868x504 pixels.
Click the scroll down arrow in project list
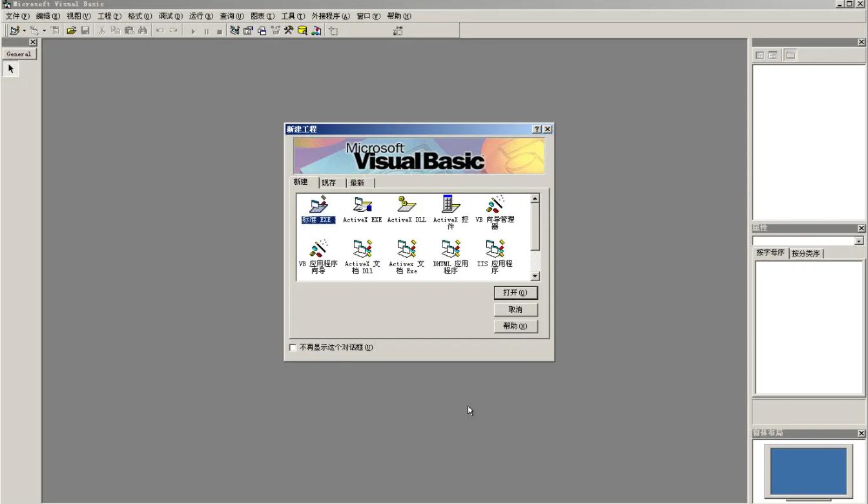click(534, 276)
